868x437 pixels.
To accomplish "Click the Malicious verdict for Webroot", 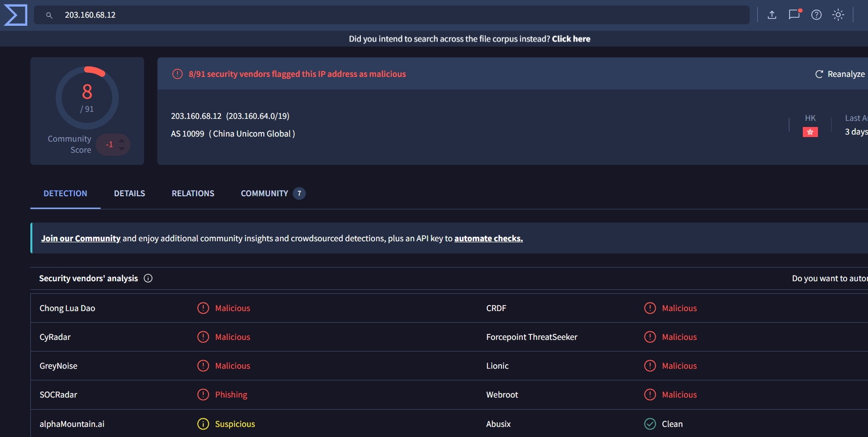I will [x=679, y=395].
